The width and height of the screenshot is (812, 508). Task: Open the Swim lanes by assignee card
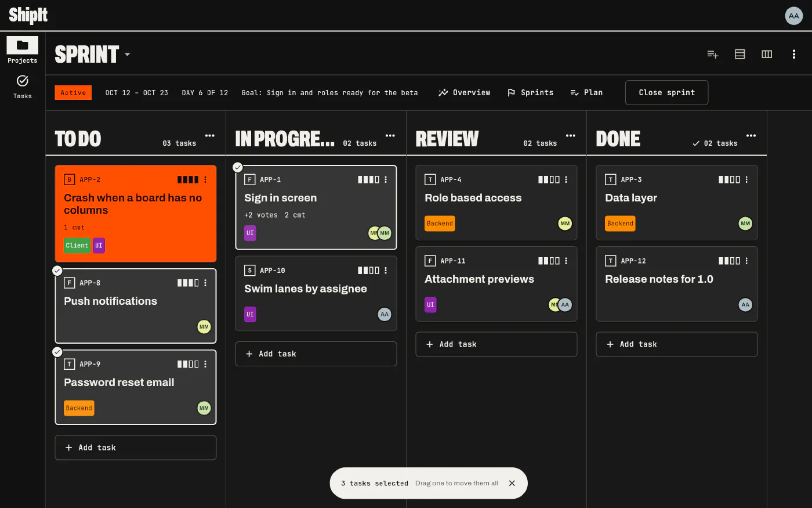coord(316,294)
